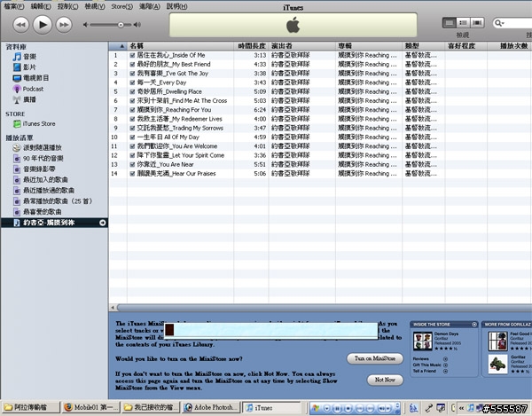This screenshot has width=532, height=416.
Task: Open the 阿拉傳輸檔 folder taskbar button
Action: [31, 407]
